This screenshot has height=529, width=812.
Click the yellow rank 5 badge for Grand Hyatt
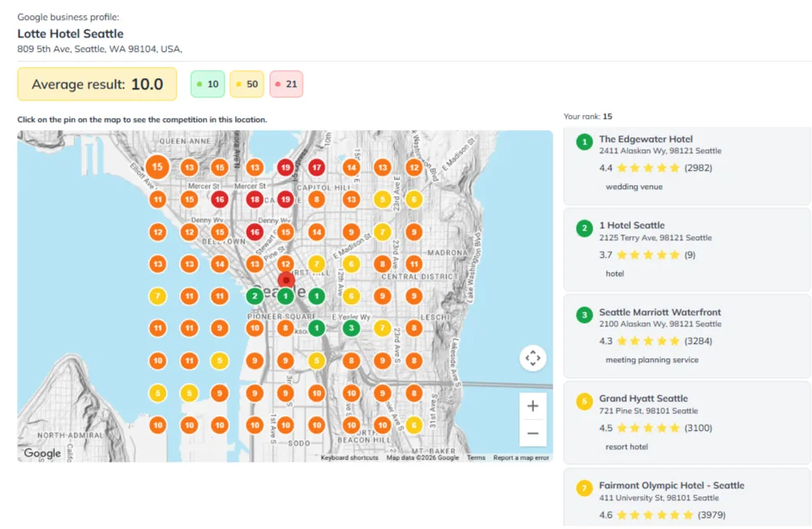[x=584, y=401]
